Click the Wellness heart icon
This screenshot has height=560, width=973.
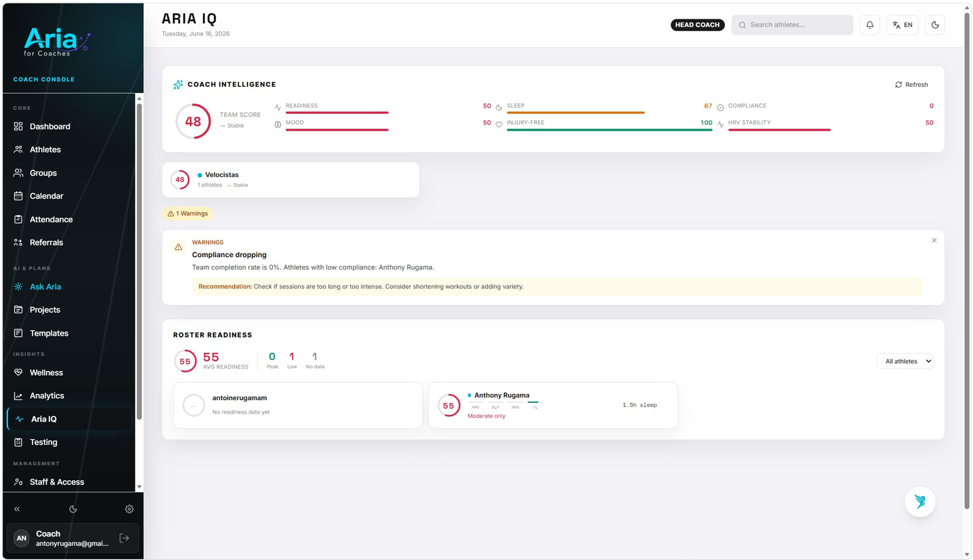click(x=18, y=372)
